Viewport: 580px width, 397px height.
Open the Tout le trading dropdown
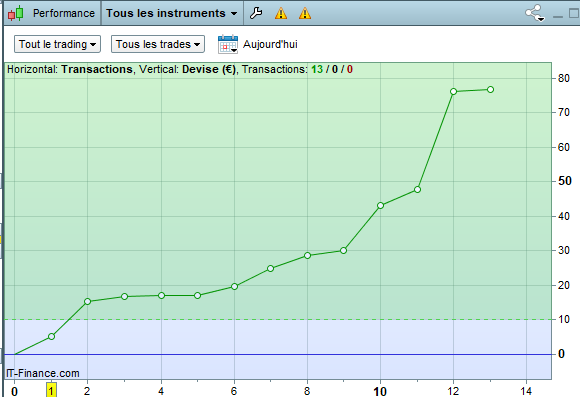coord(57,44)
